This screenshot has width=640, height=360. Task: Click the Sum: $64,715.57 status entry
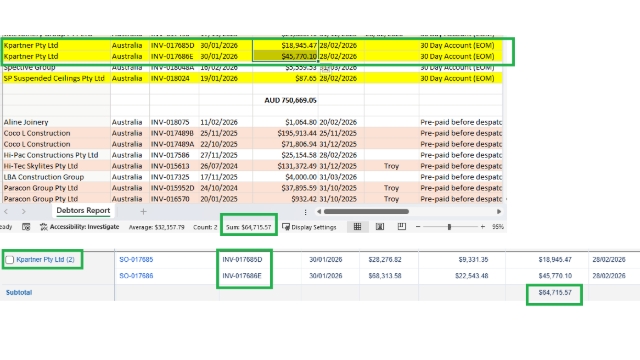pyautogui.click(x=249, y=227)
